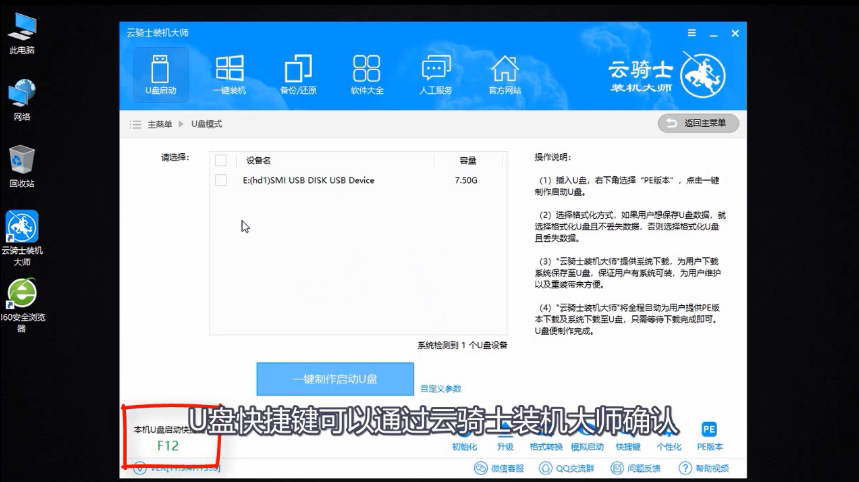
Task: Click the F12 hotkey text
Action: [x=168, y=446]
